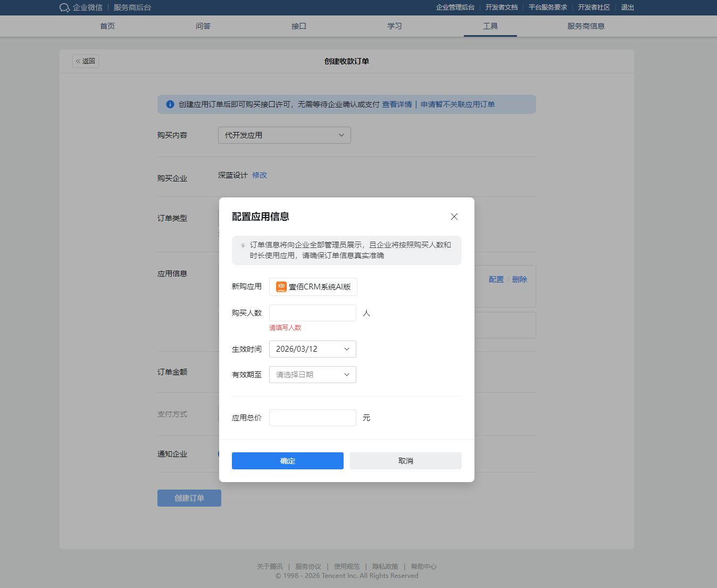The width and height of the screenshot is (717, 588).
Task: Open the 生效时间 date dropdown
Action: point(312,349)
